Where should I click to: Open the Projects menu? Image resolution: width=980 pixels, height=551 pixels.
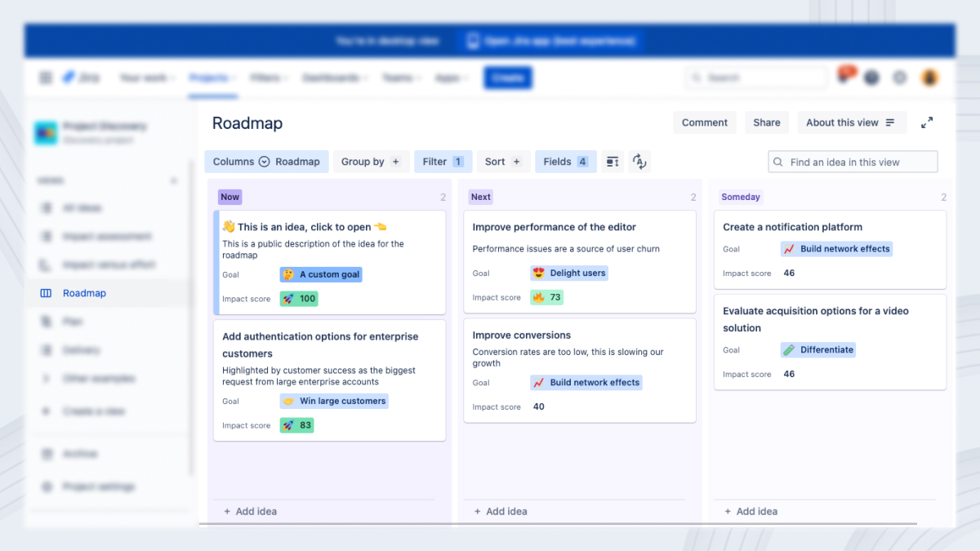click(210, 77)
